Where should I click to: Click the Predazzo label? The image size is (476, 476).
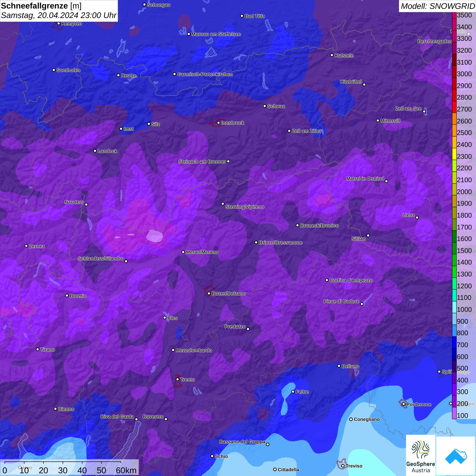pyautogui.click(x=235, y=326)
